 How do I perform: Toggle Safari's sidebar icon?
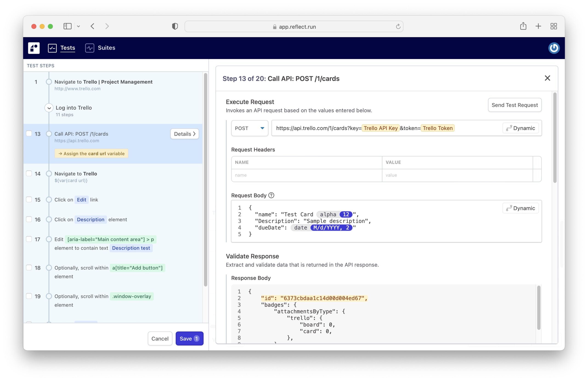click(67, 26)
